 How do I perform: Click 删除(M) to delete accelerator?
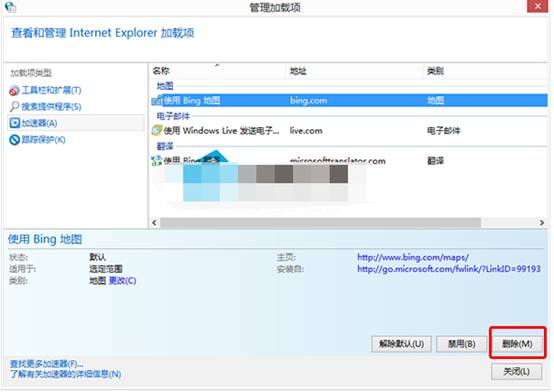tap(517, 344)
